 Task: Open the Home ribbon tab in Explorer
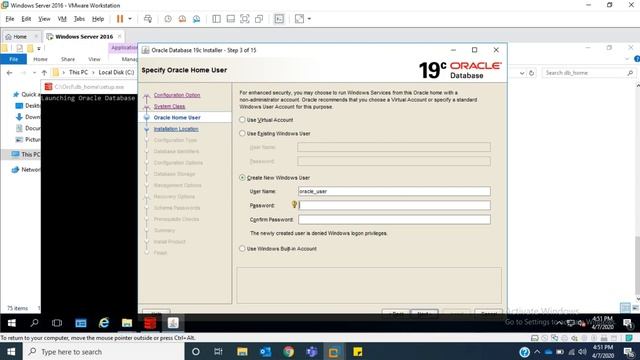coord(40,59)
